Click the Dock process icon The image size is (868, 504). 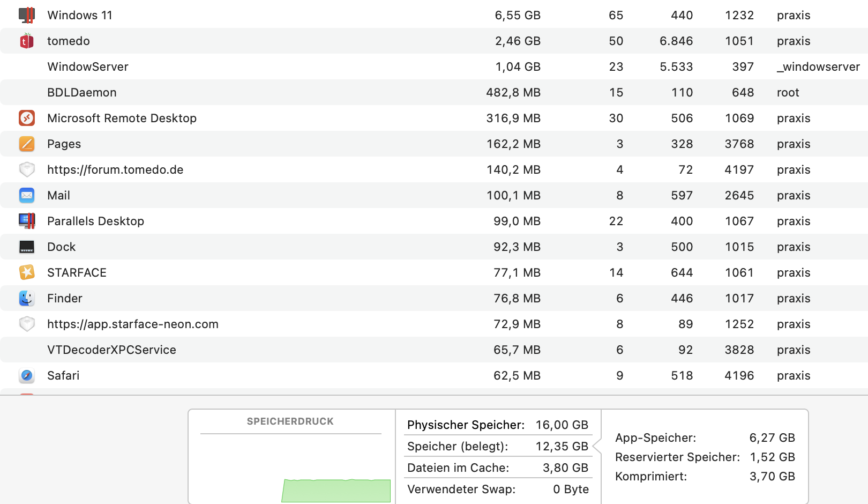click(27, 247)
